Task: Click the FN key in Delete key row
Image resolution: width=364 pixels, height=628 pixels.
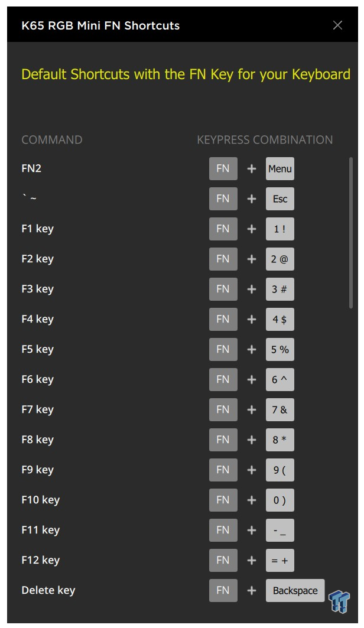Action: [223, 590]
